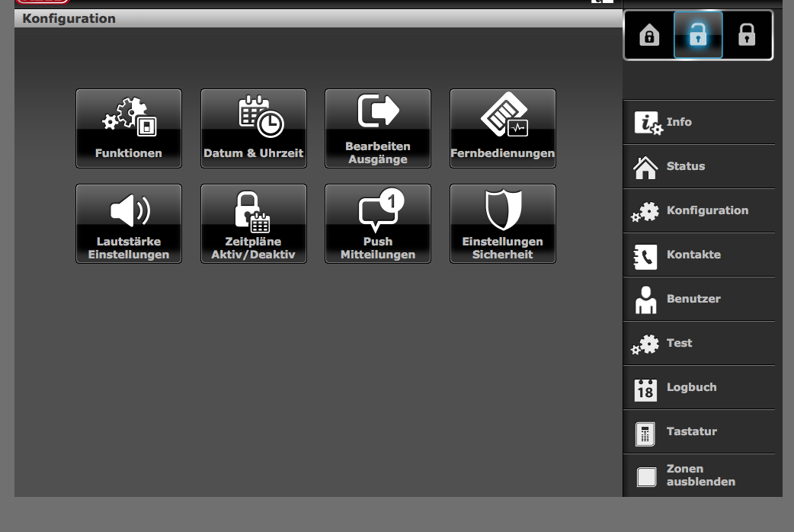Open the Info sidebar item

click(701, 122)
